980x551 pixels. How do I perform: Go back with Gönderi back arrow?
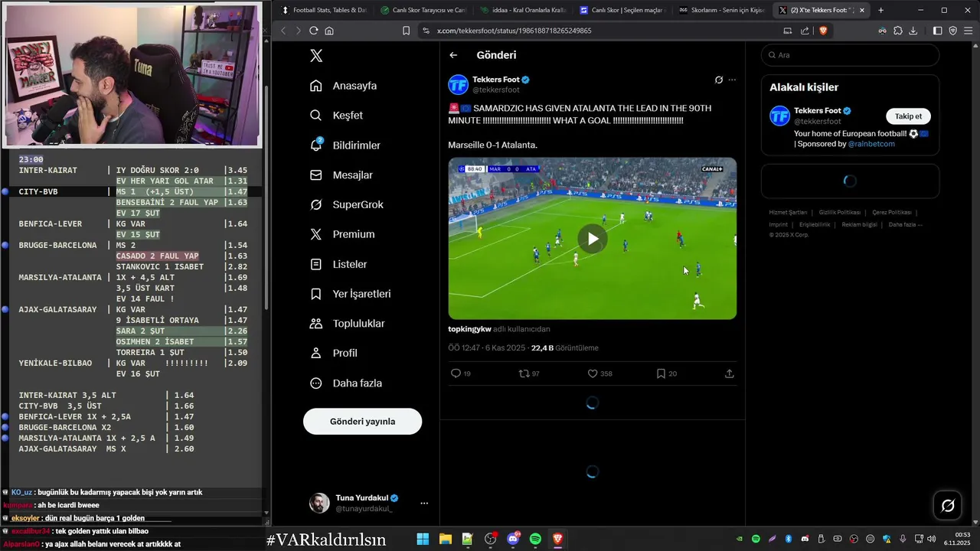tap(453, 55)
